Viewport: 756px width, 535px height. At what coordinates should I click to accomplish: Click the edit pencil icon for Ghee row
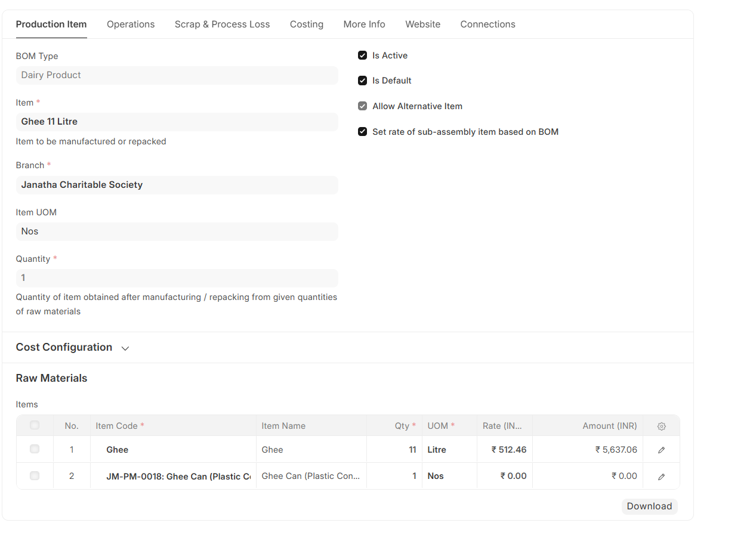(x=661, y=450)
